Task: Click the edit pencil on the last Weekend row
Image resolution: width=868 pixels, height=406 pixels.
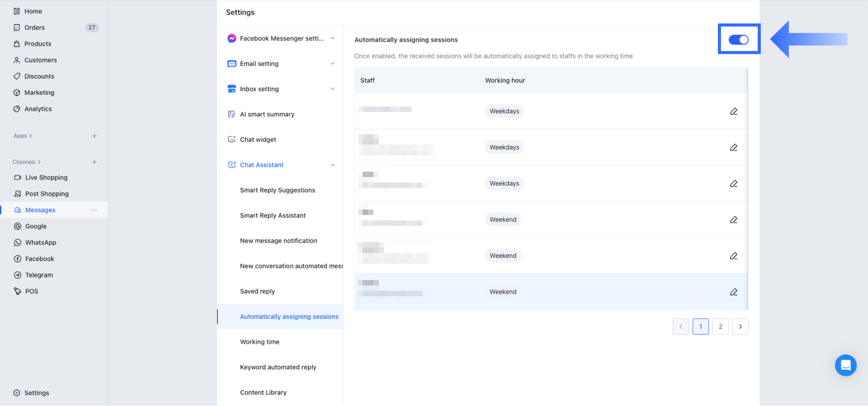Action: click(x=733, y=292)
